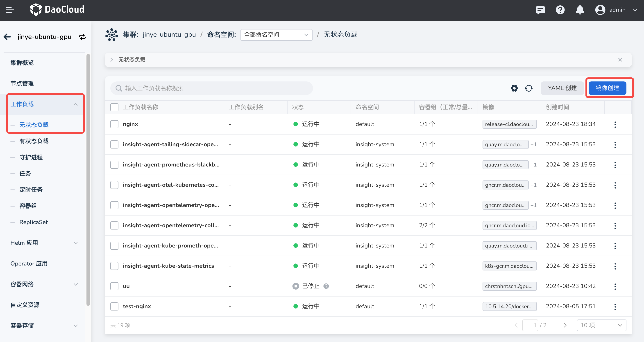Expand the Helm 应用 sidebar section

44,243
